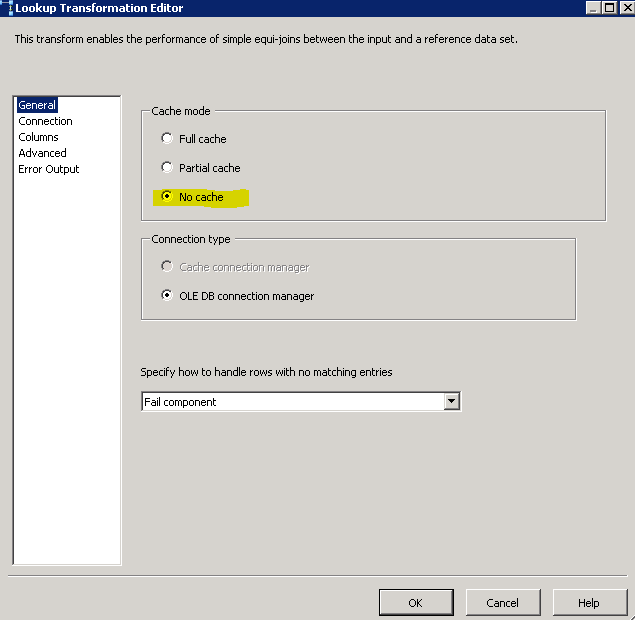Select Cache connection manager radio button
This screenshot has height=620, width=635.
(x=167, y=267)
